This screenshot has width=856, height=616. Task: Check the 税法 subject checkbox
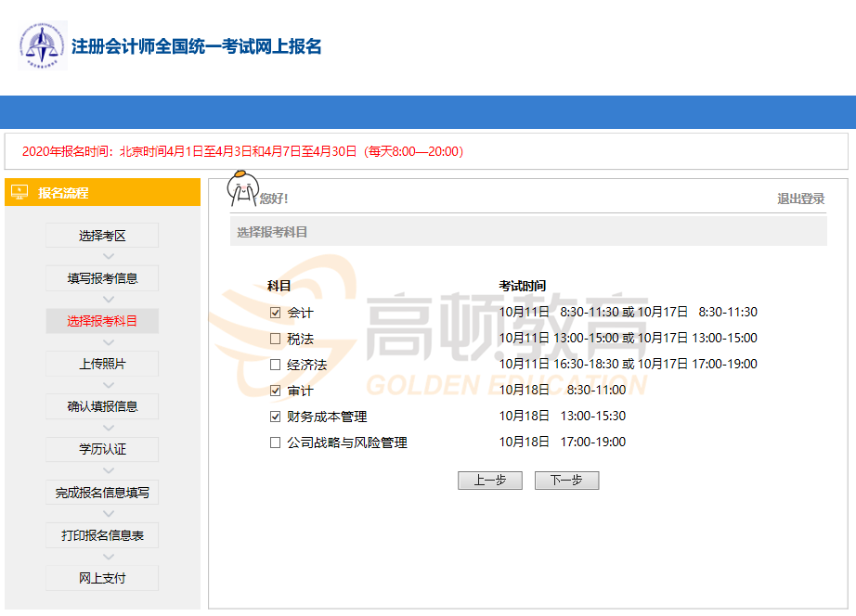tap(275, 339)
